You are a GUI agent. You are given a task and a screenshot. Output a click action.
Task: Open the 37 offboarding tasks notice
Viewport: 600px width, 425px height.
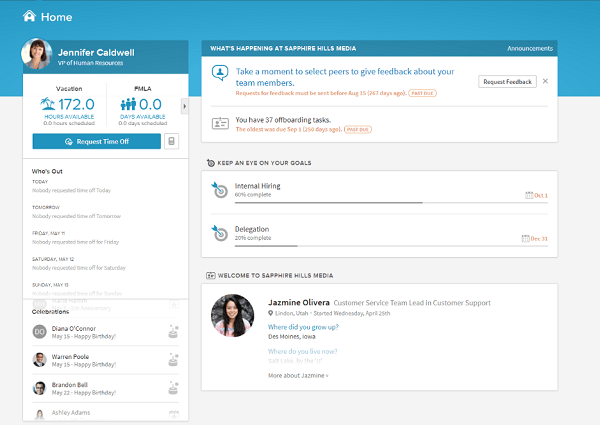pos(283,120)
